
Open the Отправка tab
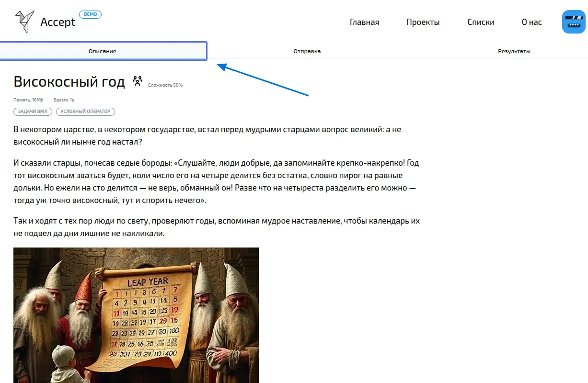(307, 51)
